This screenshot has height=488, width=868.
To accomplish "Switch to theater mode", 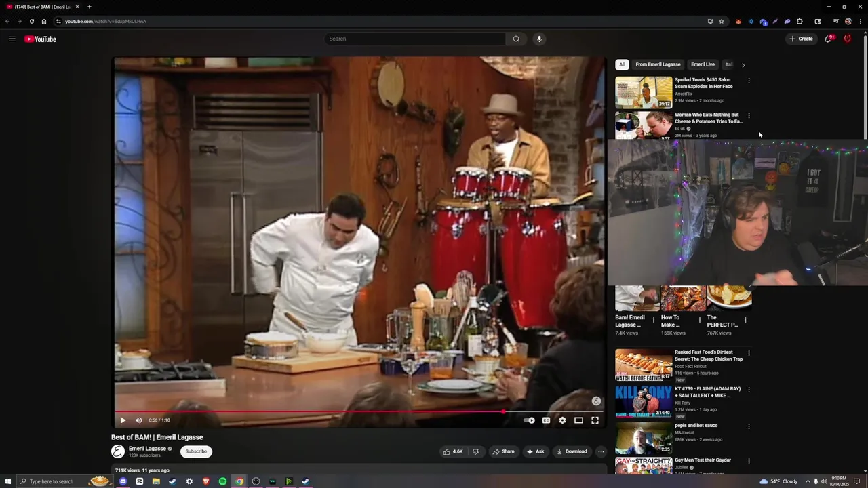I will click(x=578, y=420).
